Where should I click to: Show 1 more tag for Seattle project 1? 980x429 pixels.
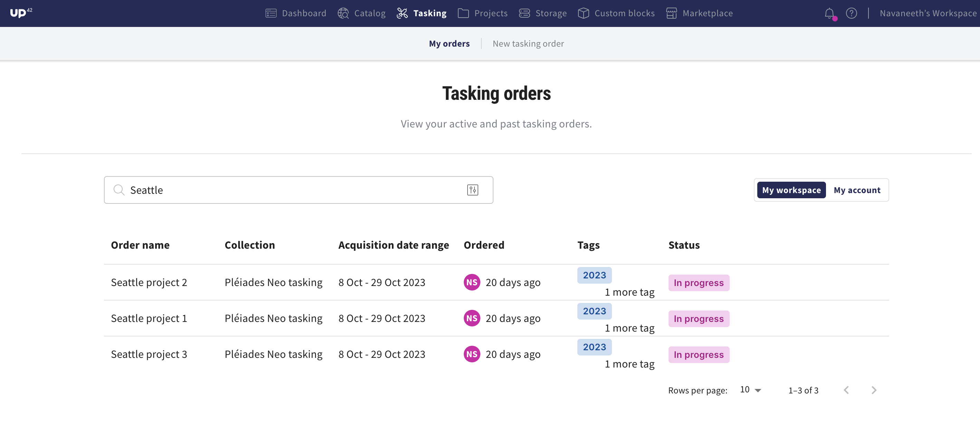[x=629, y=328]
